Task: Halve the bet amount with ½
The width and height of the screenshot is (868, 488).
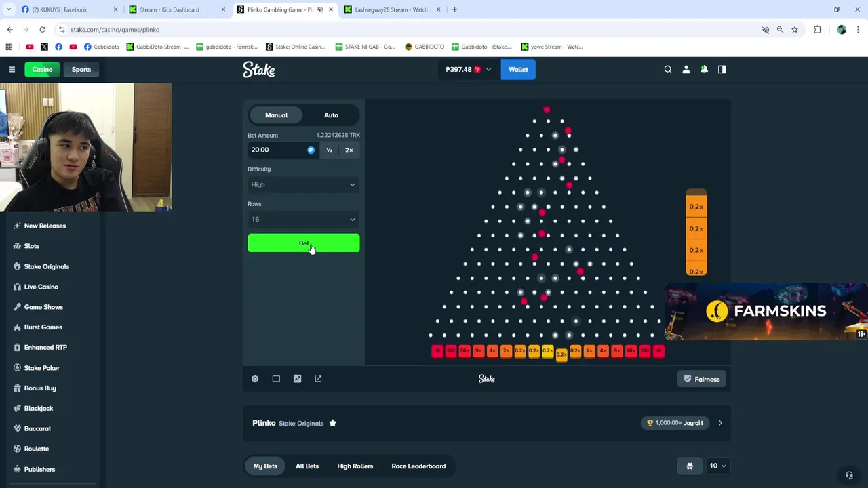Action: (x=329, y=150)
